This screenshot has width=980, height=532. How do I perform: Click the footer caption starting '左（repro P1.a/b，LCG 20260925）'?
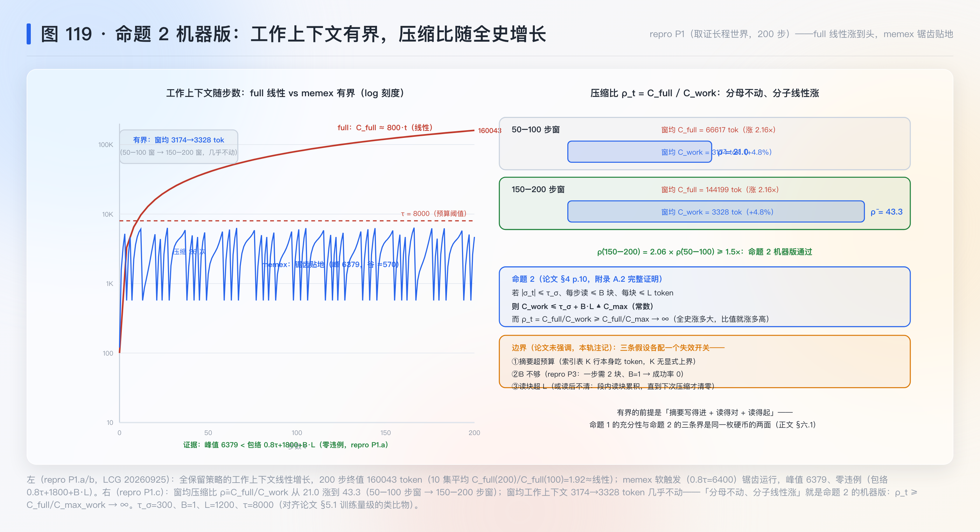(472, 492)
